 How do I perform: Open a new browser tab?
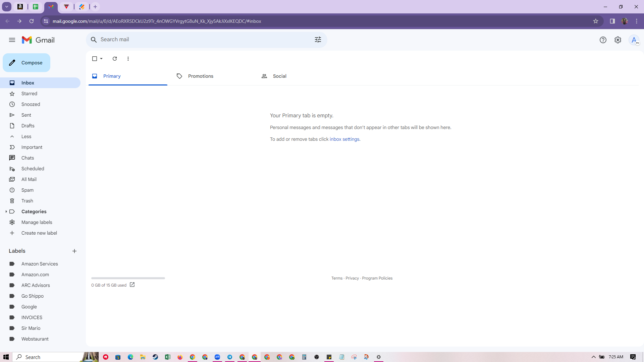(95, 7)
